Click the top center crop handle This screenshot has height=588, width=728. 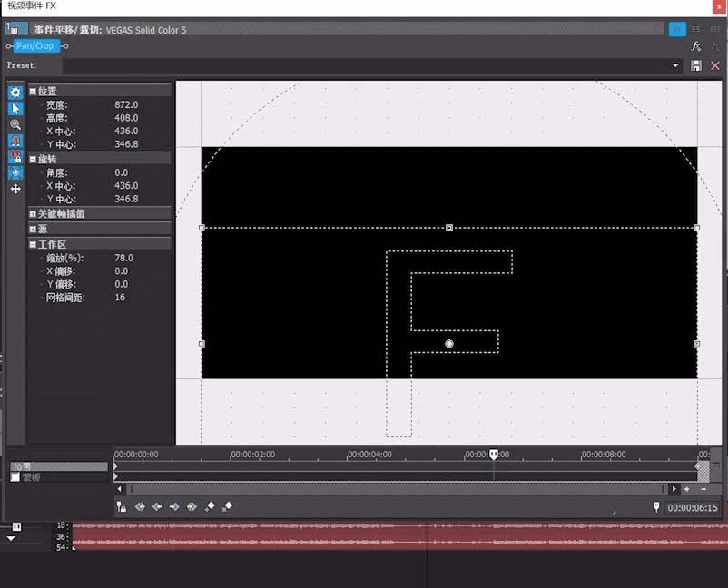tap(449, 228)
